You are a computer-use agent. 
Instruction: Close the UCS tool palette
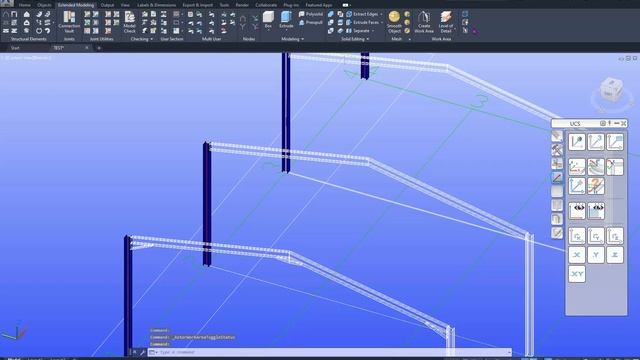point(624,123)
